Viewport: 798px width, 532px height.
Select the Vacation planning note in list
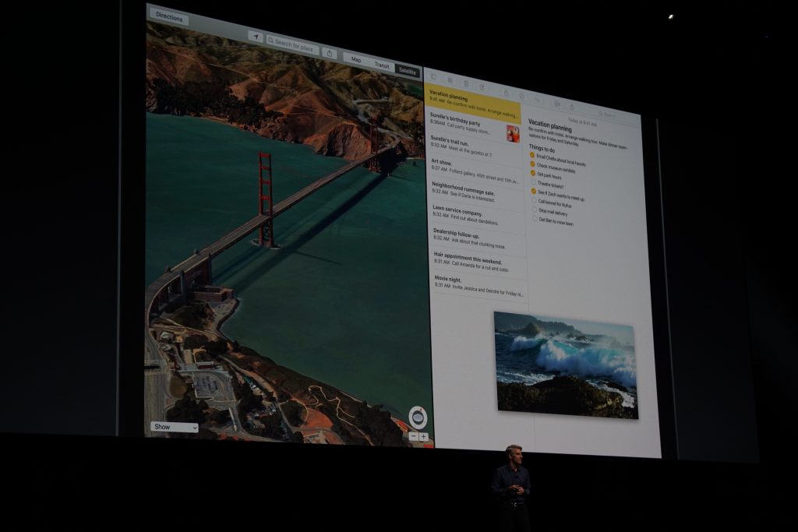pos(473,104)
